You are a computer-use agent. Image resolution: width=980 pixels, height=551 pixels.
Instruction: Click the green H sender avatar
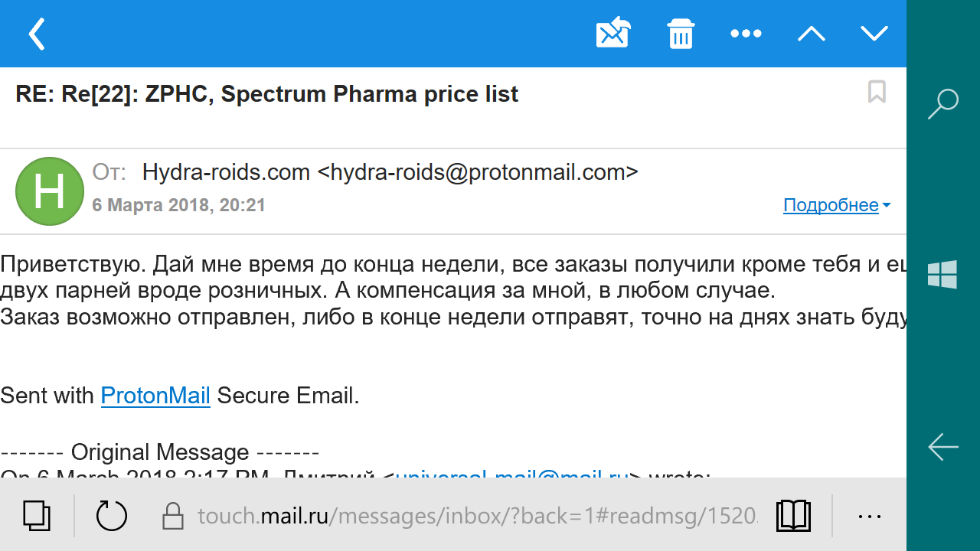[50, 191]
